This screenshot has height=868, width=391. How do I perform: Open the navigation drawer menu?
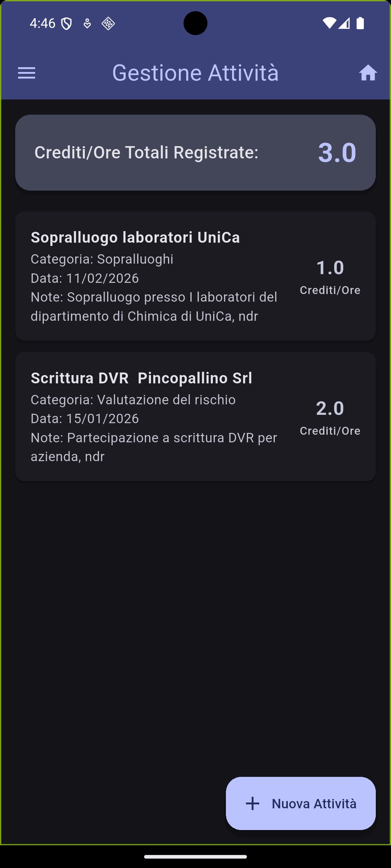click(x=26, y=73)
